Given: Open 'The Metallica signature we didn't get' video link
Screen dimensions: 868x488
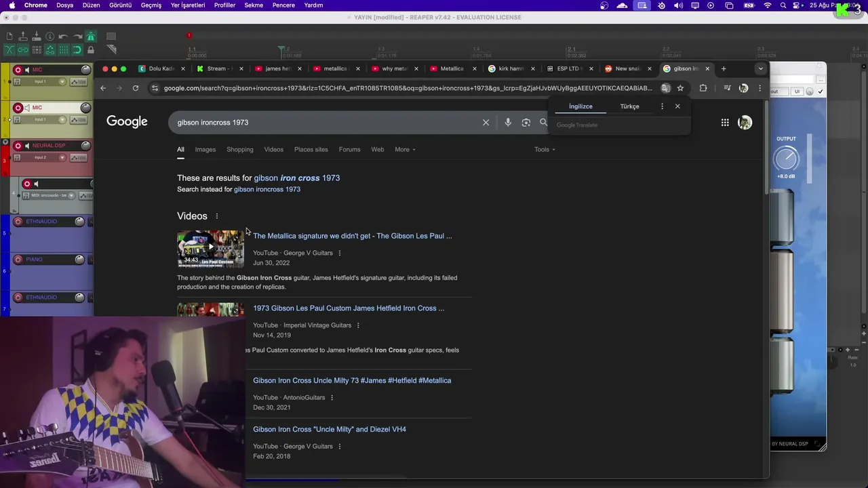Looking at the screenshot, I should 353,236.
